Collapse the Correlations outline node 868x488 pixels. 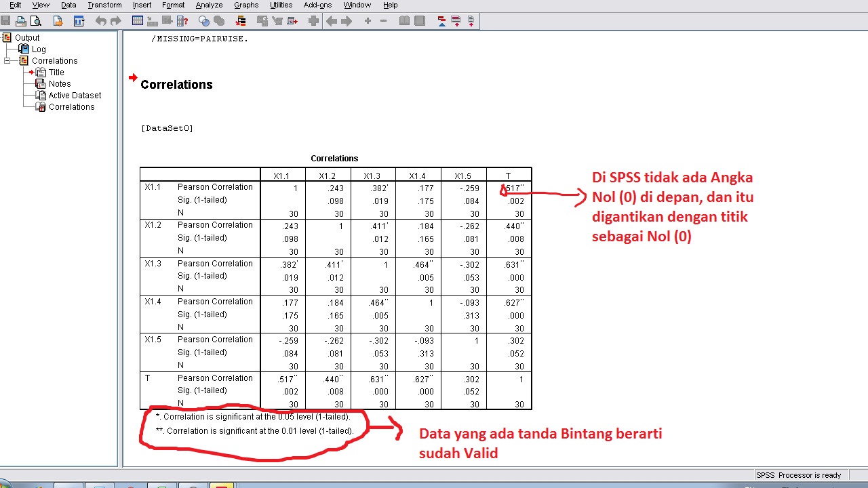point(6,60)
